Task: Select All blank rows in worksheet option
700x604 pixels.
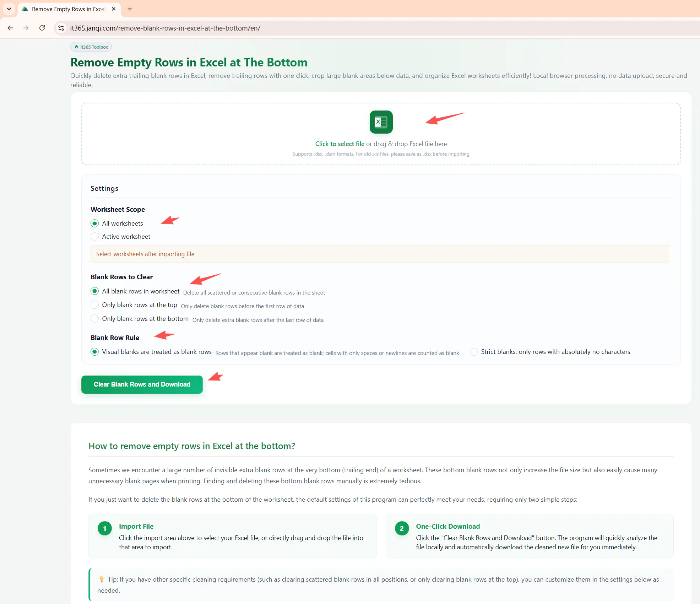Action: coord(94,291)
